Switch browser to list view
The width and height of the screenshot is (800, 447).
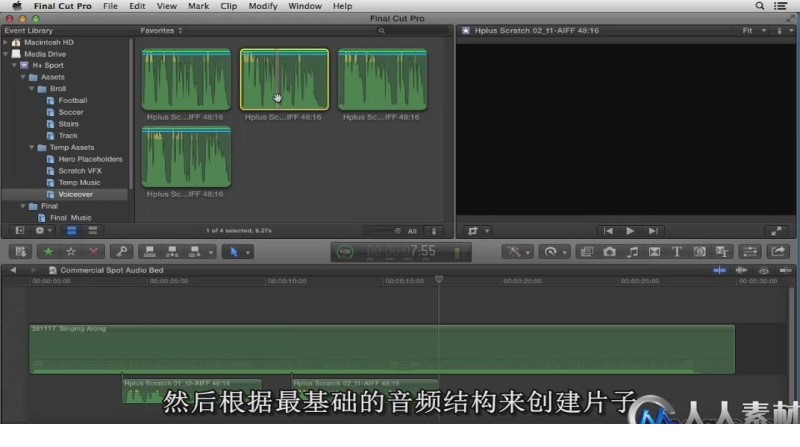(92, 231)
